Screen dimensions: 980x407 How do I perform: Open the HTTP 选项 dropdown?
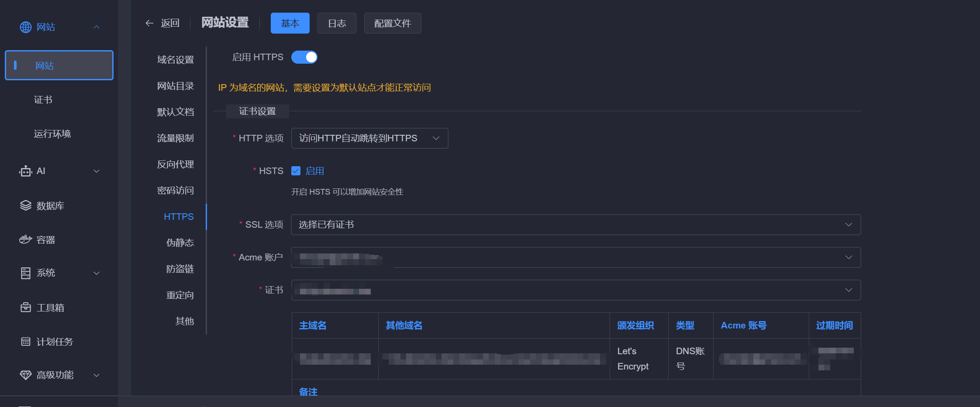tap(369, 138)
